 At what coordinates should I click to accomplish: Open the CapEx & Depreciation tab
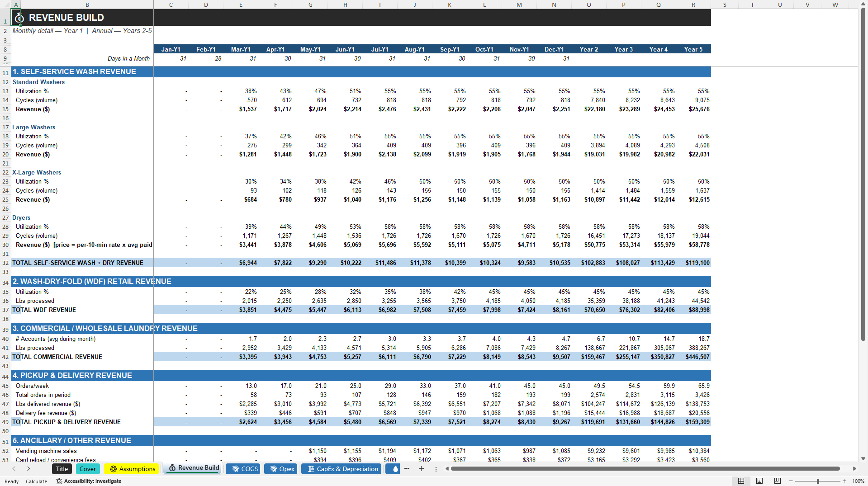pyautogui.click(x=342, y=469)
